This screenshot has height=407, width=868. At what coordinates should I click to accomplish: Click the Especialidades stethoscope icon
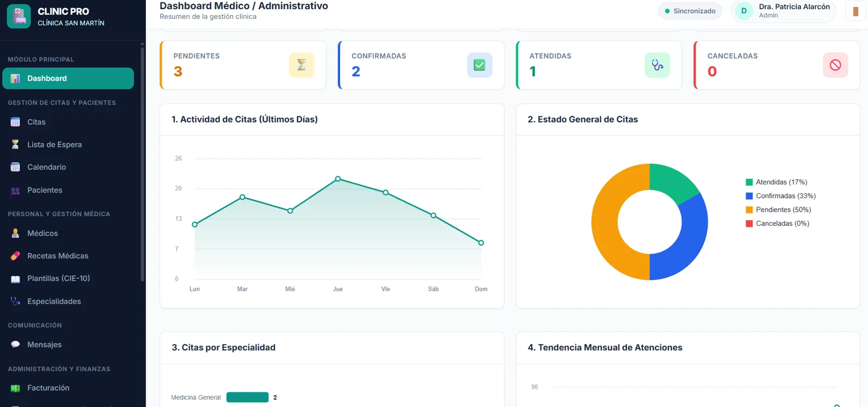click(15, 301)
